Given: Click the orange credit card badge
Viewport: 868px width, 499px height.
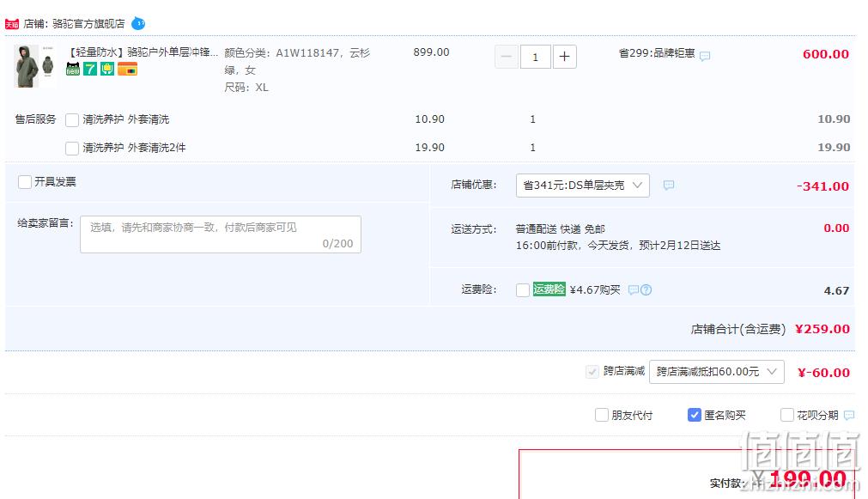Looking at the screenshot, I should (127, 69).
